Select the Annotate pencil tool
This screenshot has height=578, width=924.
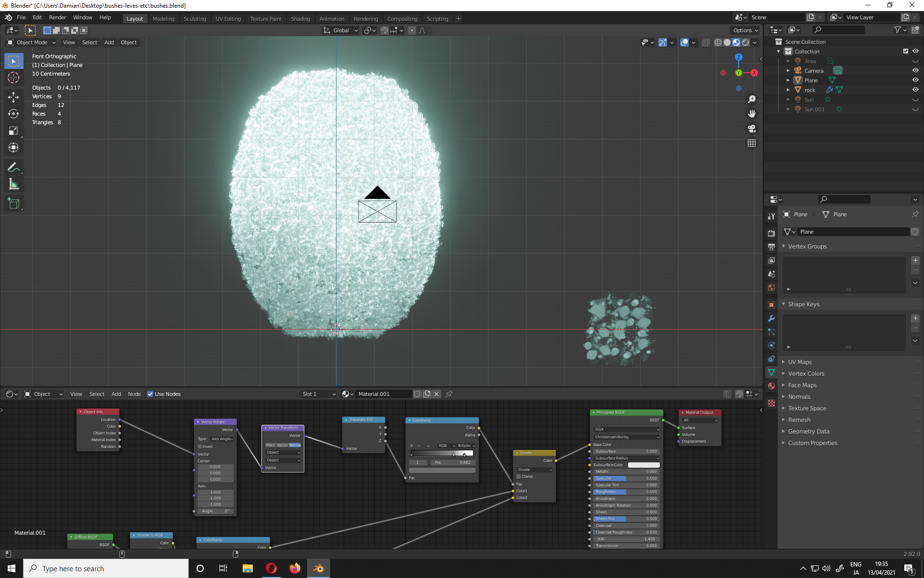[13, 167]
